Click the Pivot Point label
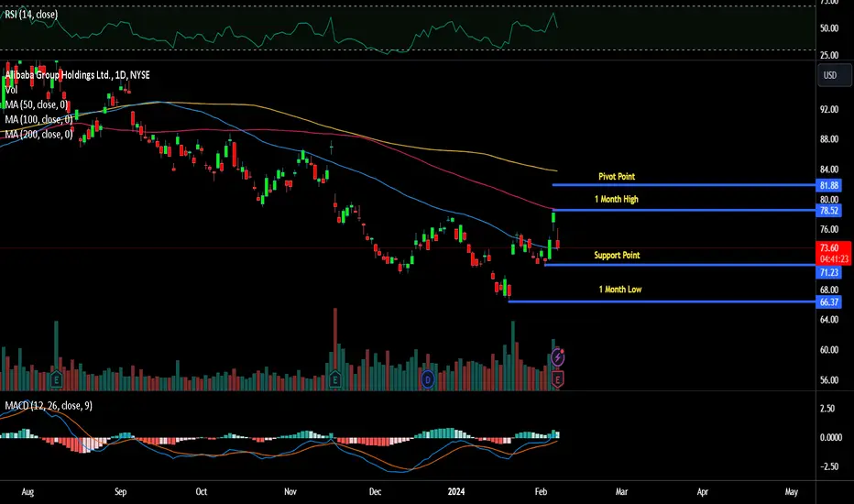The image size is (854, 504). [x=617, y=176]
